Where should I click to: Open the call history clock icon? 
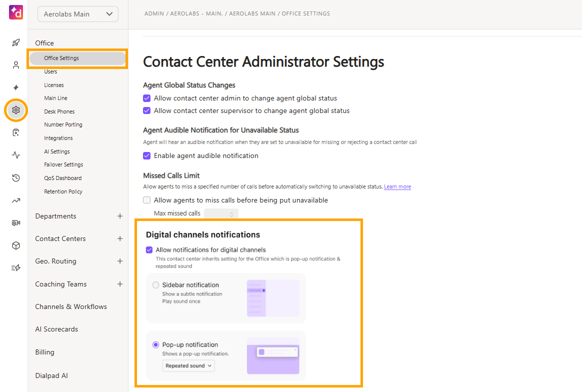16,178
